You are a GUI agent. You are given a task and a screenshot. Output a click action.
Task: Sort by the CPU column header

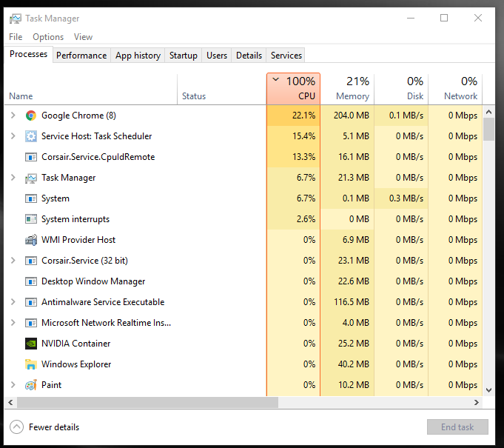pos(294,89)
